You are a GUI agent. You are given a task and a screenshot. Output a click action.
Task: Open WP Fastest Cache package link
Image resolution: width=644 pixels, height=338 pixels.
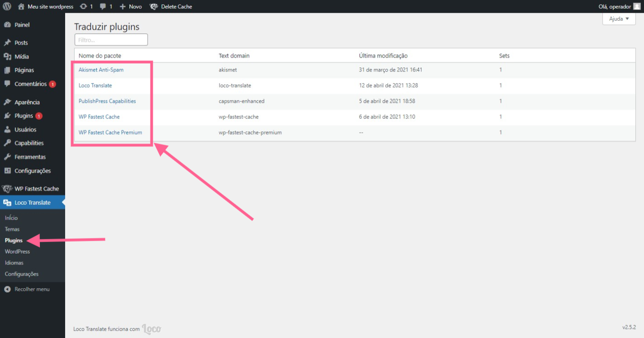[99, 117]
